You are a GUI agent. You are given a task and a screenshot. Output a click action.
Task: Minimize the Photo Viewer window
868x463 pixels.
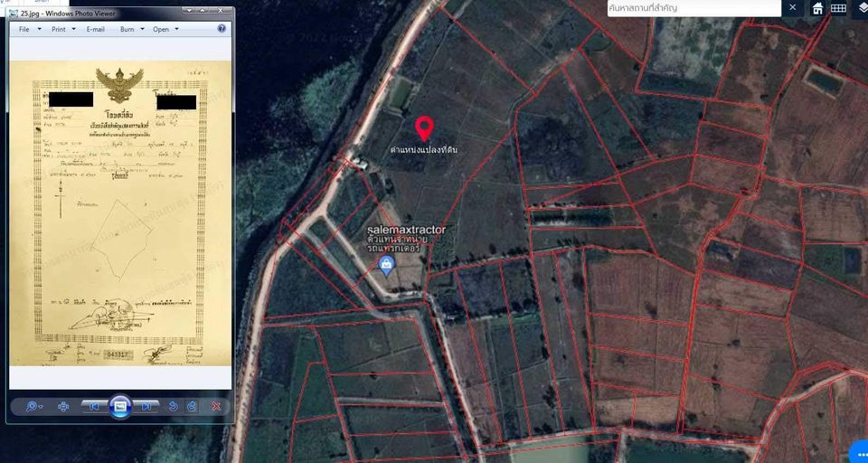pyautogui.click(x=191, y=11)
